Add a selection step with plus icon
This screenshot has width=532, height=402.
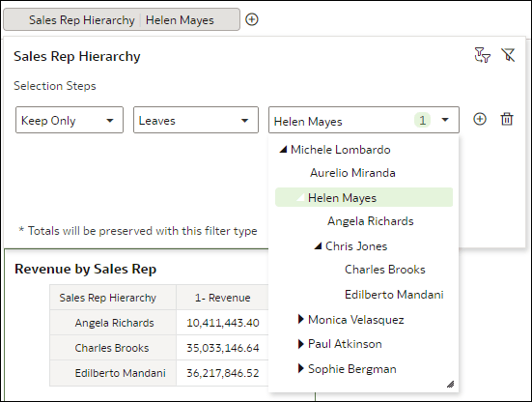coord(480,119)
